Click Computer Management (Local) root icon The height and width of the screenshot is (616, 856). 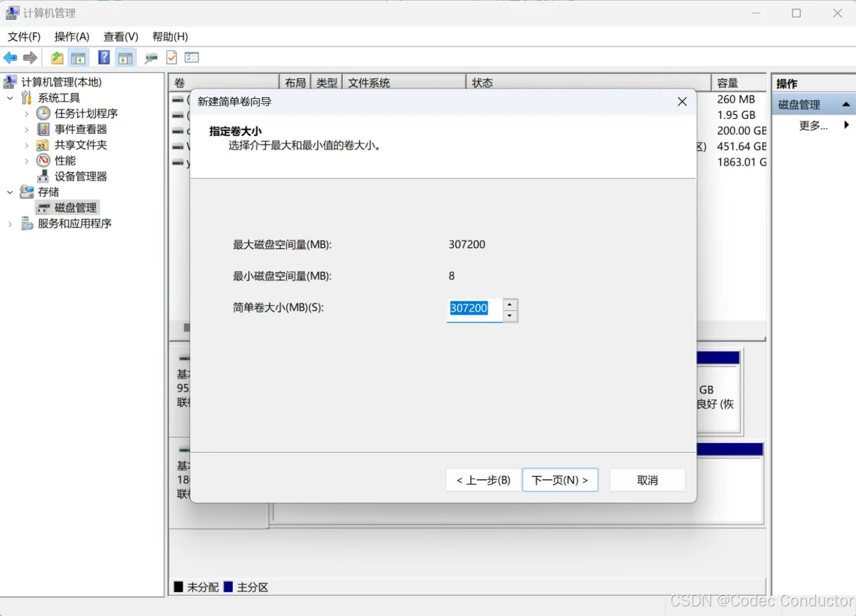[x=10, y=82]
